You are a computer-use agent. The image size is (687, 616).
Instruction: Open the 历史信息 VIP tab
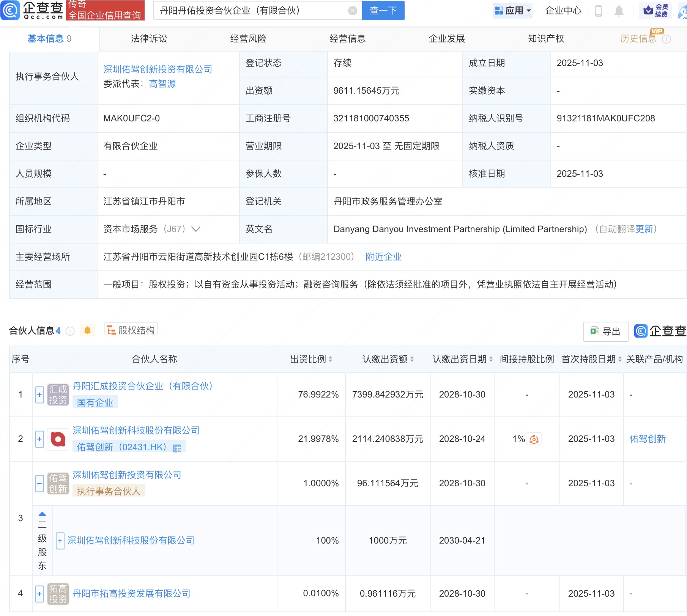coord(637,38)
